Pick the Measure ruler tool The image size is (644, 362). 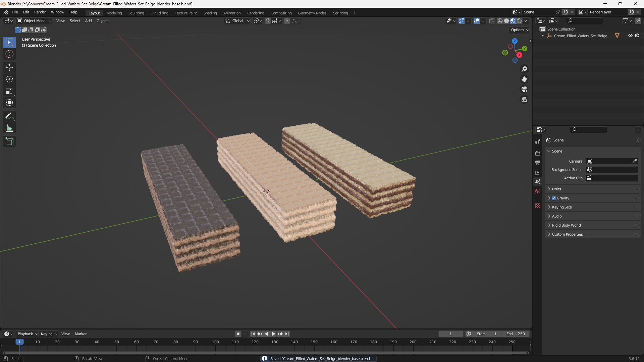[x=9, y=128]
